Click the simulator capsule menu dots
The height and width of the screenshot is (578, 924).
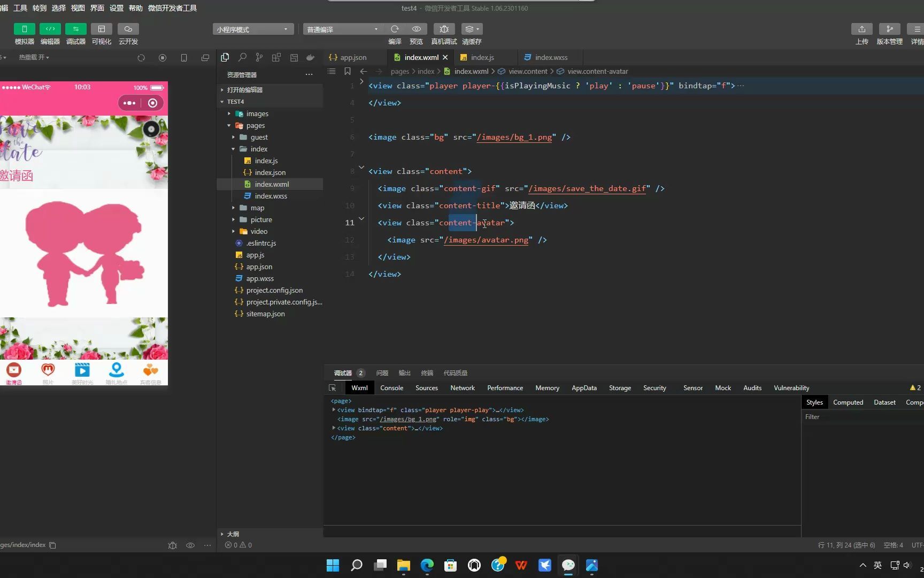pyautogui.click(x=129, y=103)
